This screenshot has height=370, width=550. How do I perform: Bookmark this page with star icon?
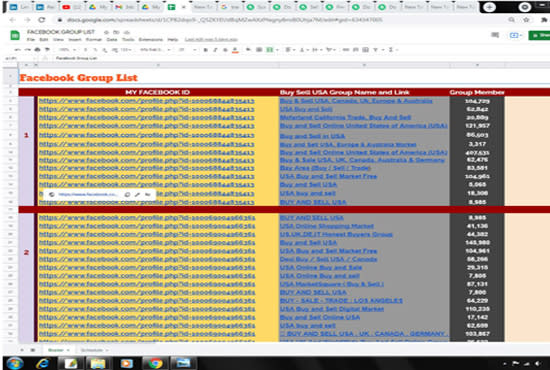tap(526, 20)
